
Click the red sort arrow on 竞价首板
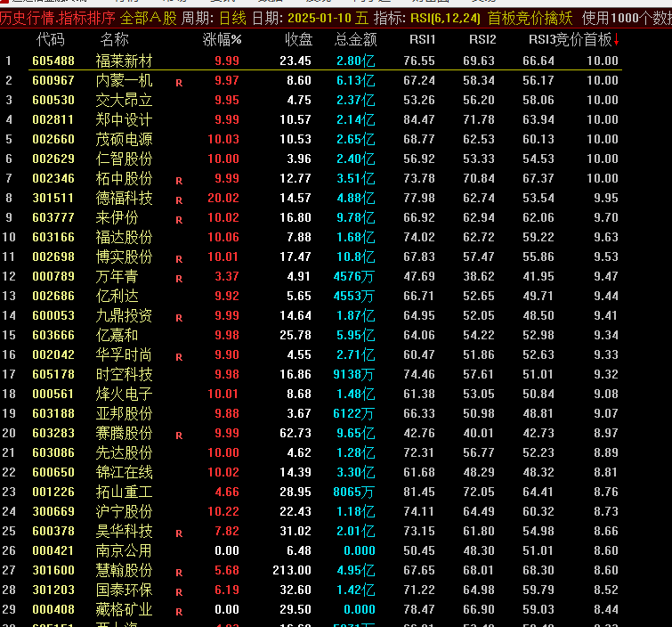(x=616, y=39)
